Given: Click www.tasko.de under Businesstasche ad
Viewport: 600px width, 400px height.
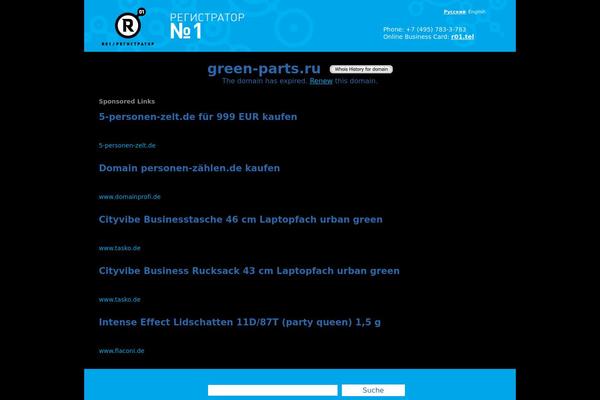Looking at the screenshot, I should tap(119, 248).
